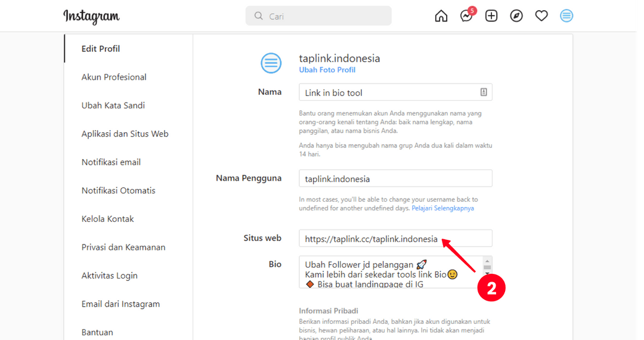Click into the Situs web URL field
This screenshot has width=644, height=340.
(x=395, y=239)
